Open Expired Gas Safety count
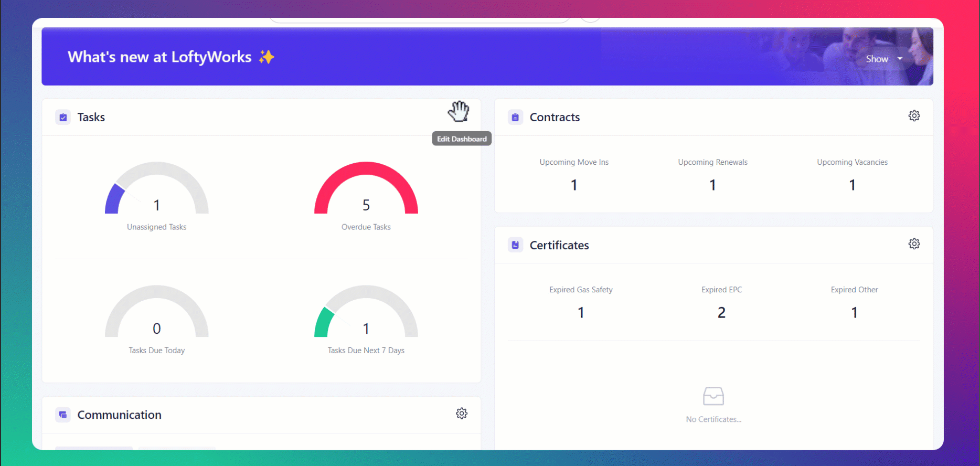This screenshot has width=980, height=466. pyautogui.click(x=581, y=313)
